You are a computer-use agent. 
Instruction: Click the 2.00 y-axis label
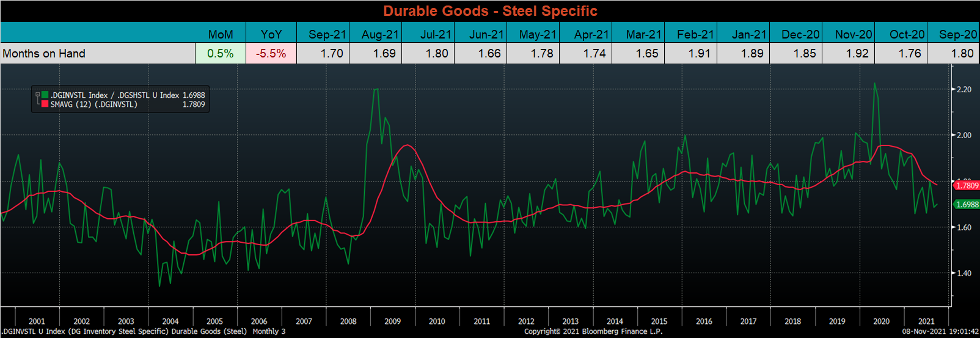point(964,135)
